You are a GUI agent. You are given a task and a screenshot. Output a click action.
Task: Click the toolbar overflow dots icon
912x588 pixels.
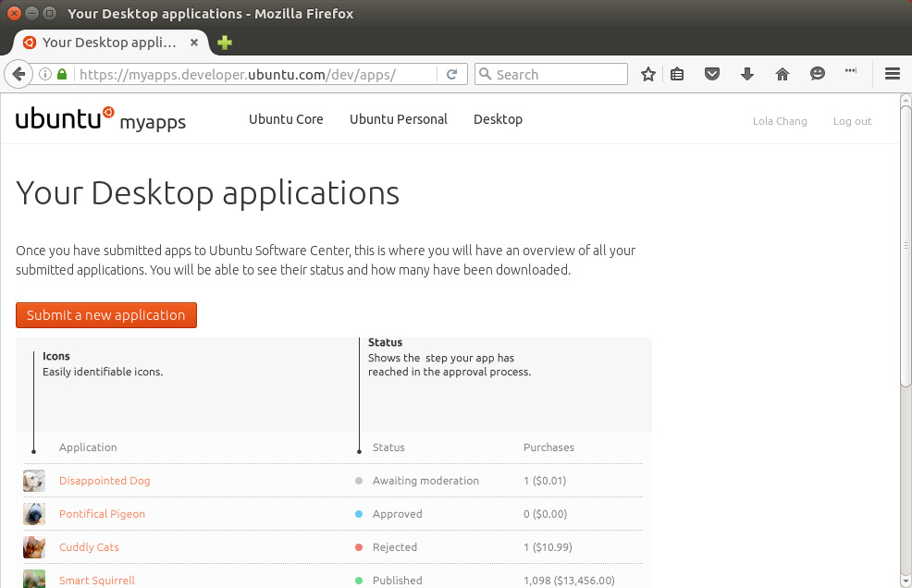click(851, 71)
